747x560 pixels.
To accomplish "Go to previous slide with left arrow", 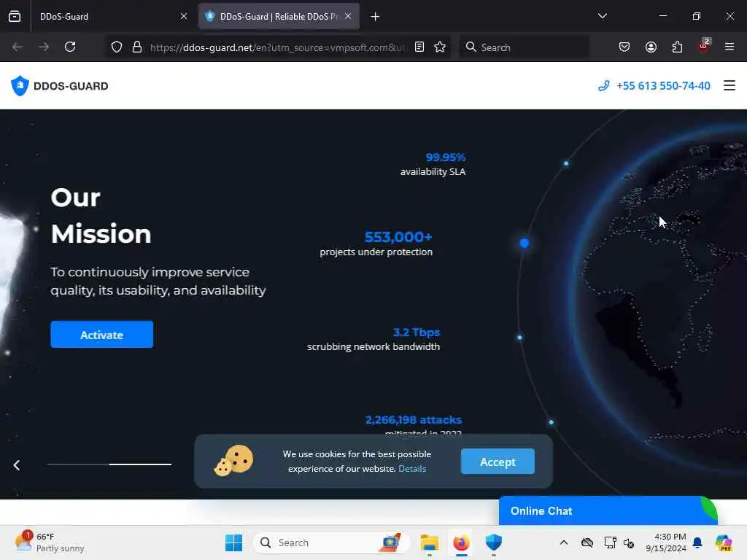I will 17,464.
